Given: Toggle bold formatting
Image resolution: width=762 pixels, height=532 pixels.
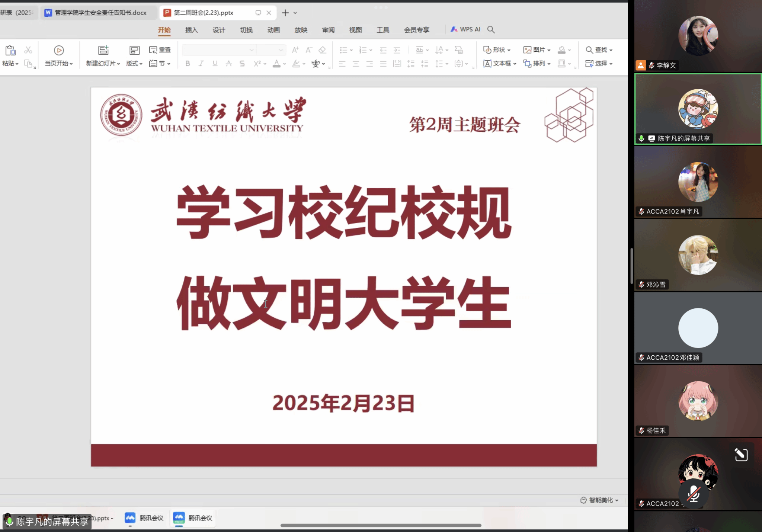Looking at the screenshot, I should (x=188, y=64).
